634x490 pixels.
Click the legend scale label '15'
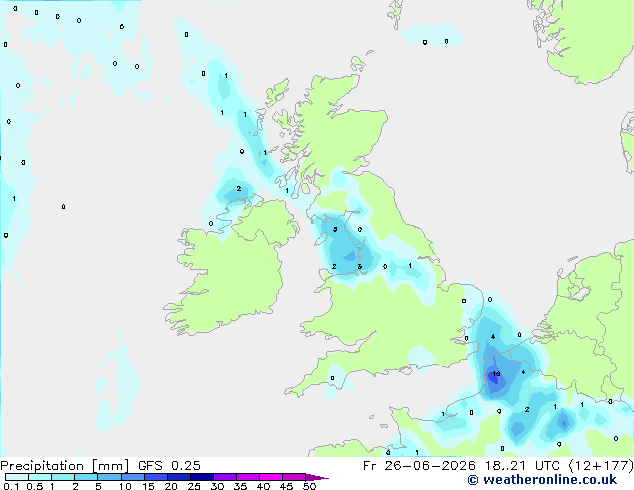tap(148, 486)
